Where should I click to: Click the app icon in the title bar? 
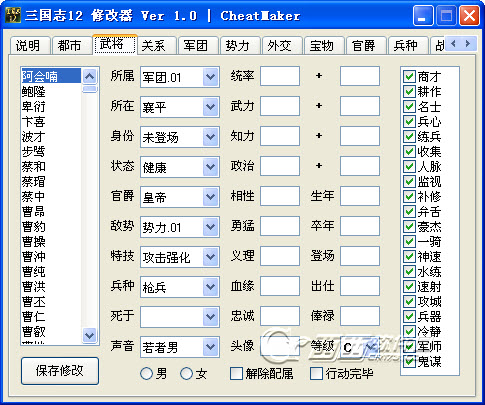pyautogui.click(x=13, y=15)
